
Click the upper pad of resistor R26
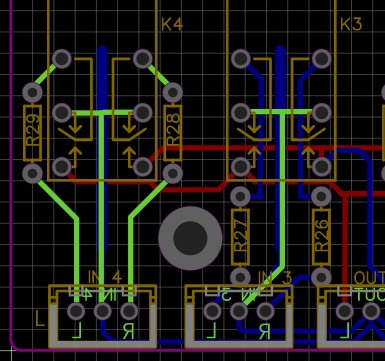(x=321, y=196)
